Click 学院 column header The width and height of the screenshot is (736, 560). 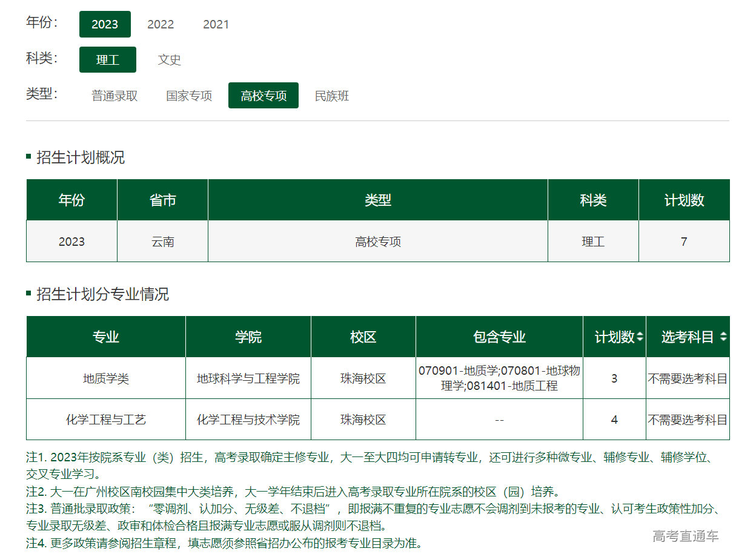click(x=248, y=337)
